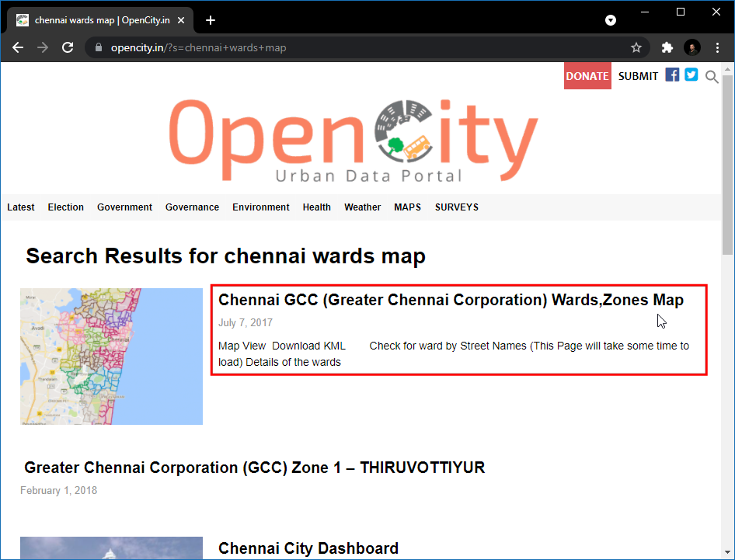Open the MAPS menu item
The width and height of the screenshot is (735, 560).
point(407,207)
